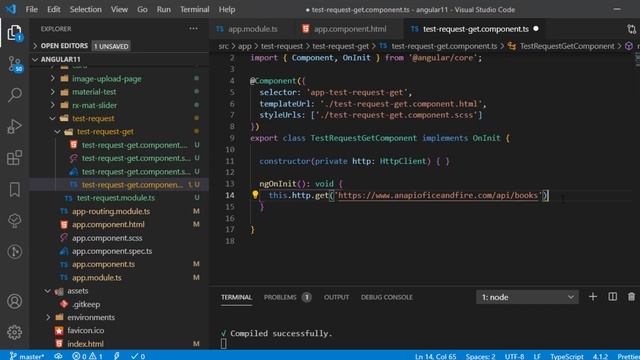The width and height of the screenshot is (640, 360).
Task: Switch to the PROBLEMS panel tab
Action: click(287, 297)
